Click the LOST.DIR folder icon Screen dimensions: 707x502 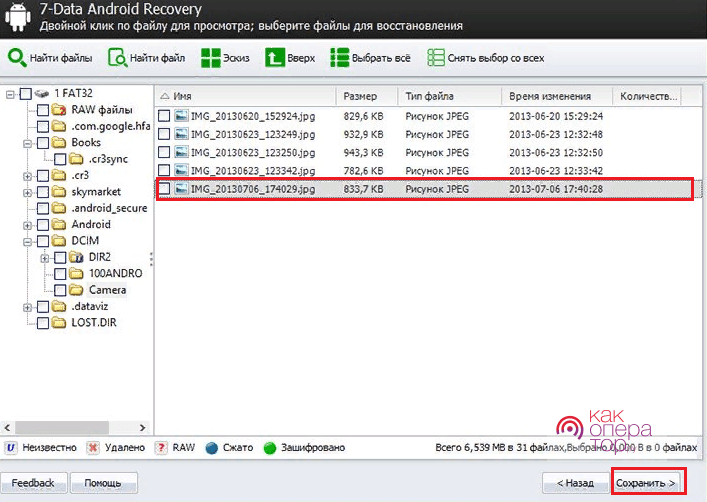tap(59, 322)
